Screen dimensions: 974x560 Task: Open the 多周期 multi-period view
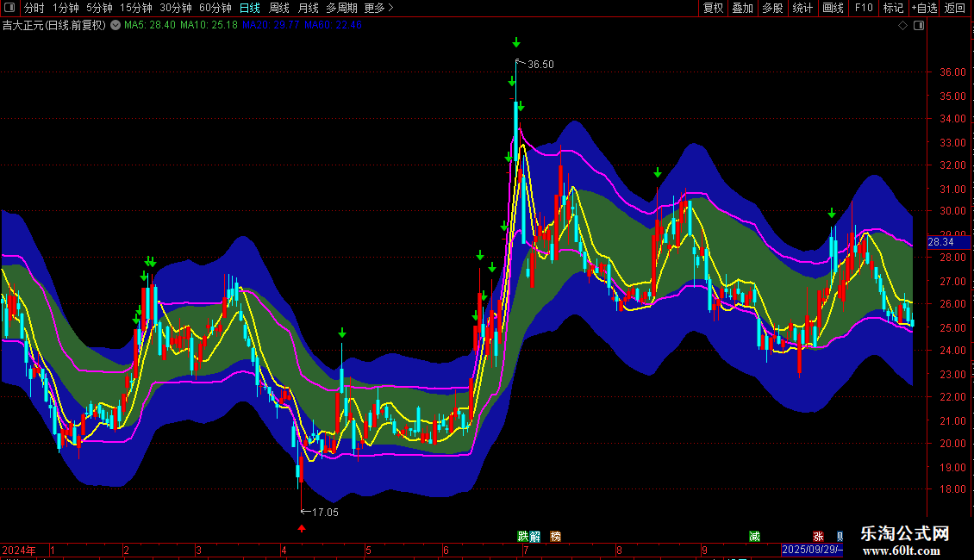pos(341,8)
